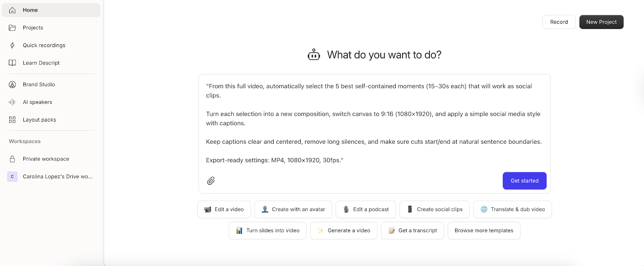Click the paperclip attachment icon

click(211, 181)
